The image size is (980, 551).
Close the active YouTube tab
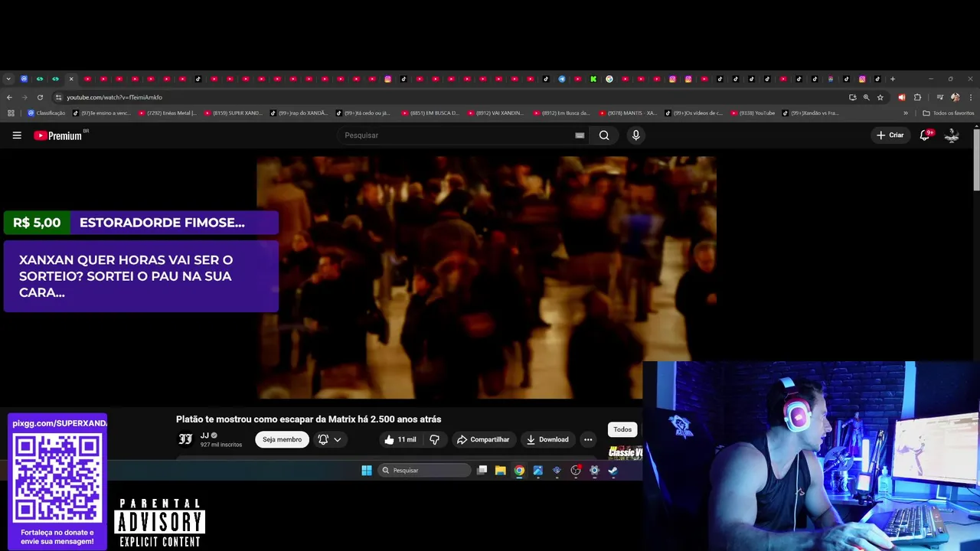71,79
